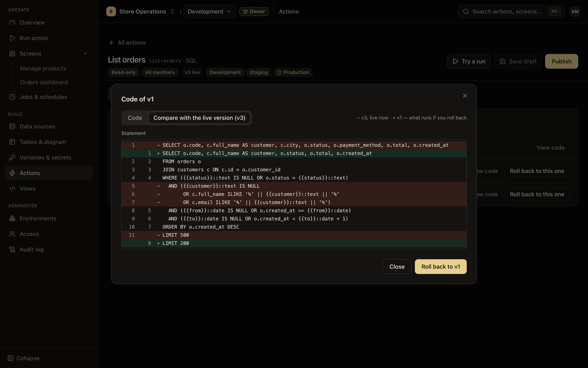Screen dimensions: 588x368
Task: Click the Actions breadcrumb in header
Action: click(289, 11)
